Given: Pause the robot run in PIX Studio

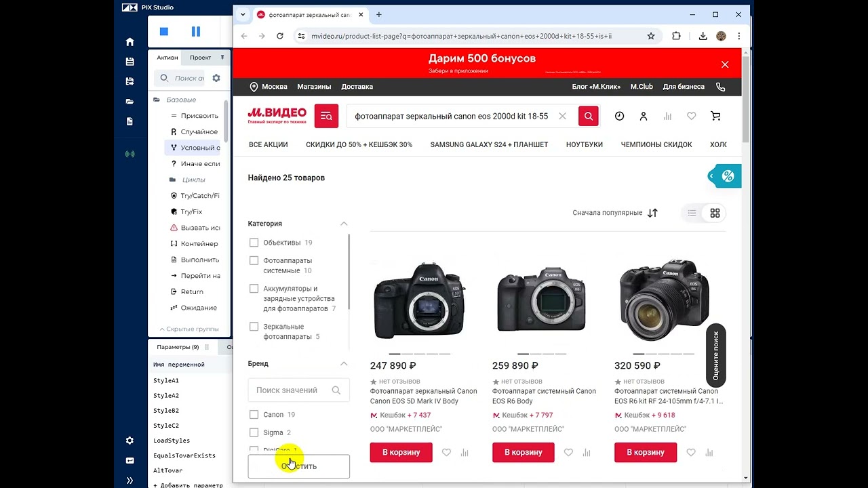Looking at the screenshot, I should (x=196, y=31).
